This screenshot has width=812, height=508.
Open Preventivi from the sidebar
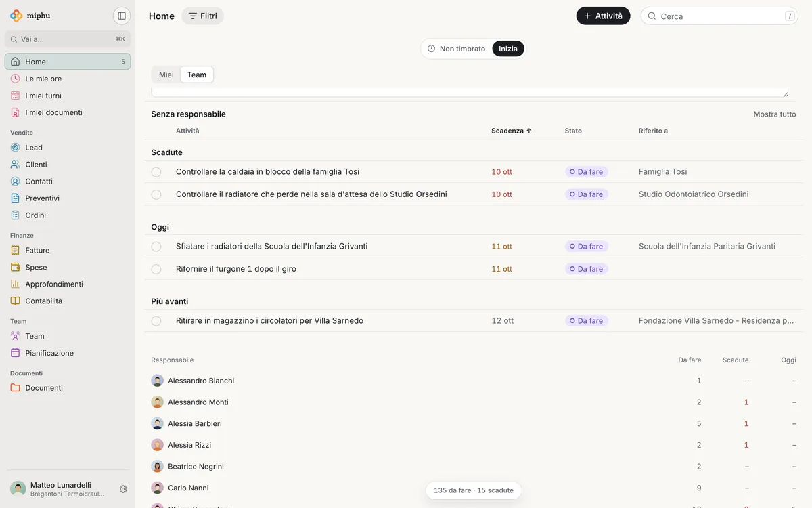tap(68, 198)
